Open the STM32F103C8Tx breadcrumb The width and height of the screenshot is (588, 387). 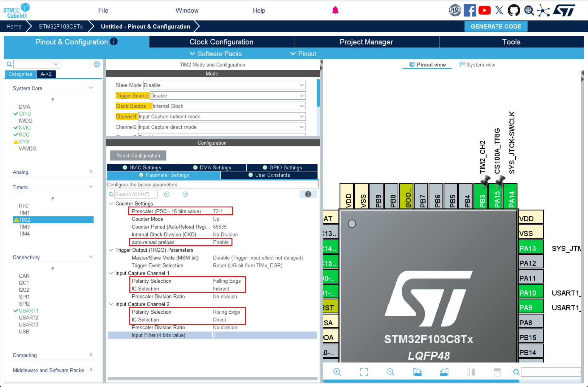click(61, 27)
